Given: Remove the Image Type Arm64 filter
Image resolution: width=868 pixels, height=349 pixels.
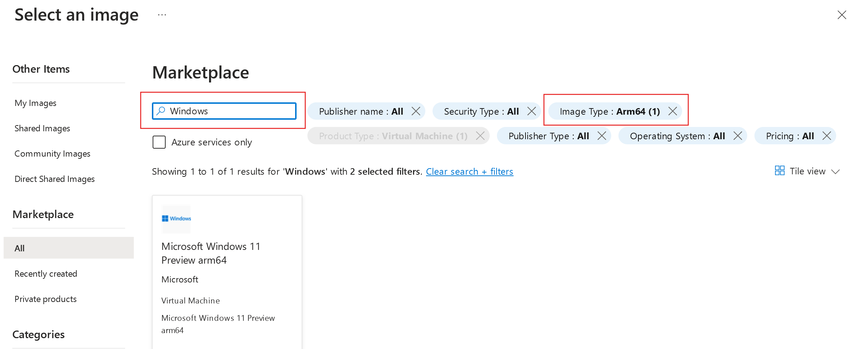Looking at the screenshot, I should 673,111.
